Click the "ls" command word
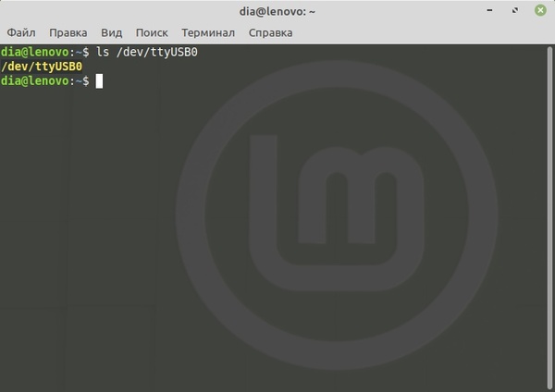Viewport: 555px width, 392px height. pos(105,52)
